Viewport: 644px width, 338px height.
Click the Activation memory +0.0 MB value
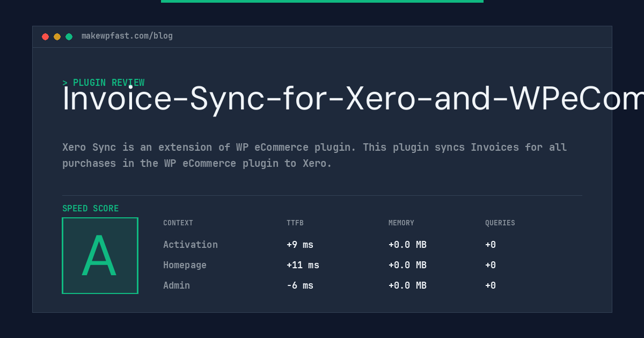[x=407, y=245]
